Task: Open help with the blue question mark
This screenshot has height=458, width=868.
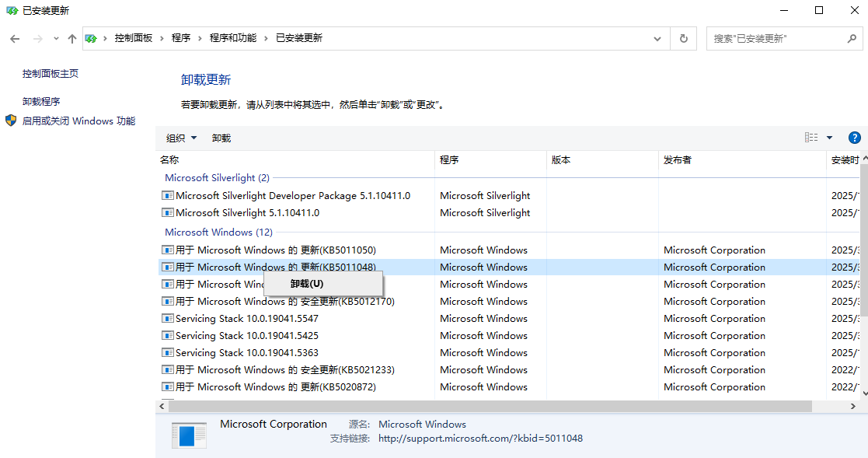Action: coord(854,138)
